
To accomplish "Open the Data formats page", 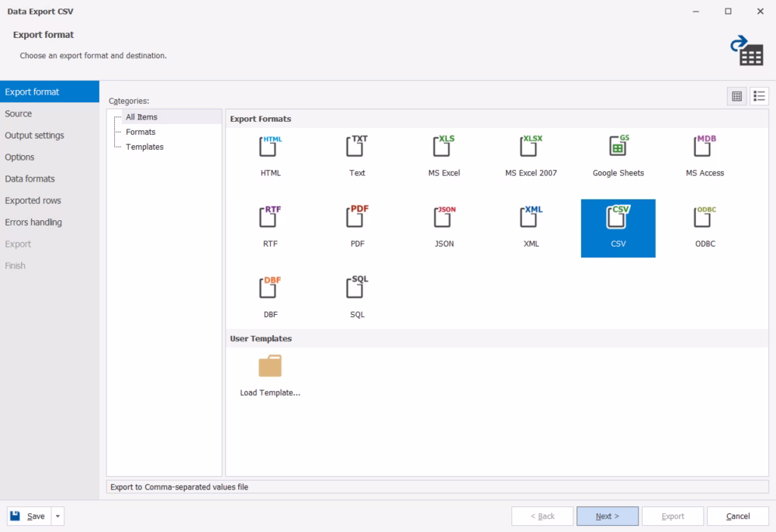I will [x=50, y=179].
